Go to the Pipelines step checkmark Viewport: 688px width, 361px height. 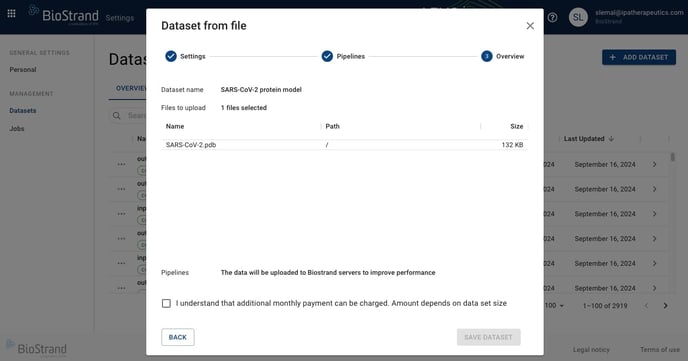327,56
